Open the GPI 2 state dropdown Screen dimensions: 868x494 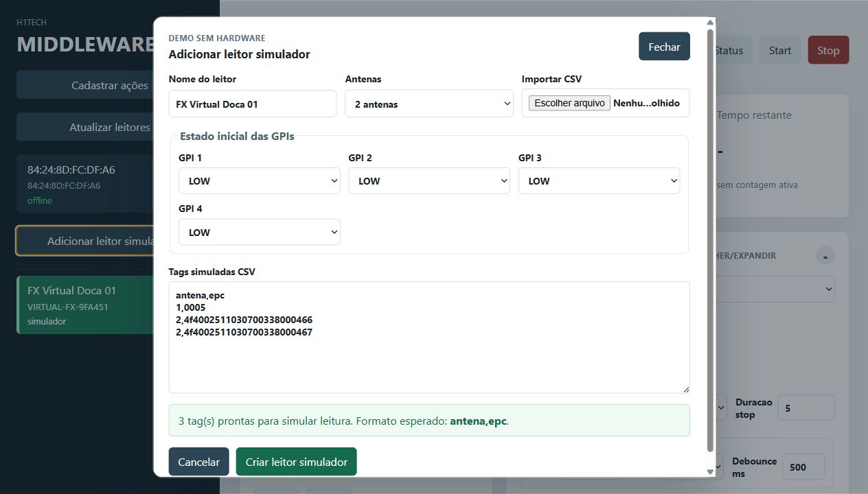pyautogui.click(x=429, y=181)
